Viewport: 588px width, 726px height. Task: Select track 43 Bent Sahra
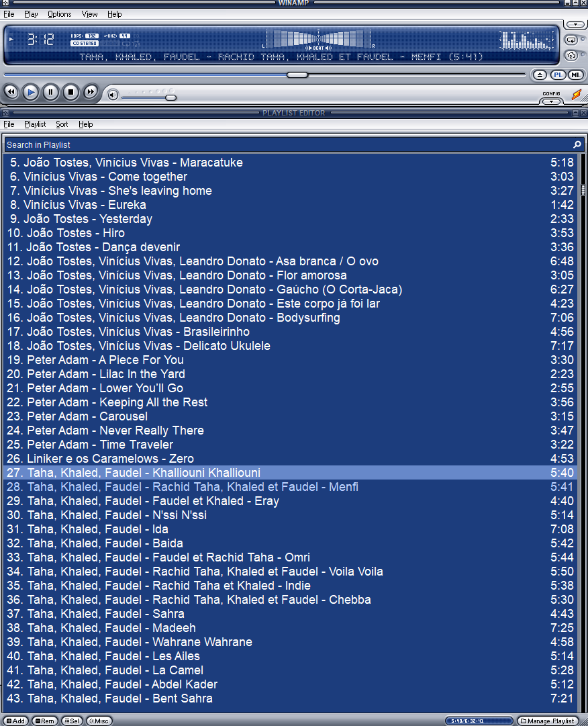(x=290, y=698)
